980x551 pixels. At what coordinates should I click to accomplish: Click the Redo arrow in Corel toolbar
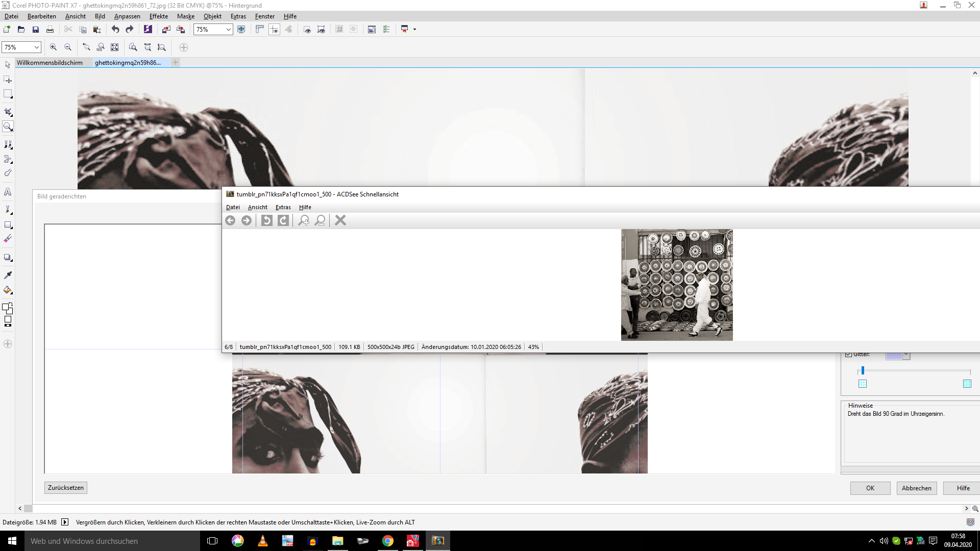130,30
